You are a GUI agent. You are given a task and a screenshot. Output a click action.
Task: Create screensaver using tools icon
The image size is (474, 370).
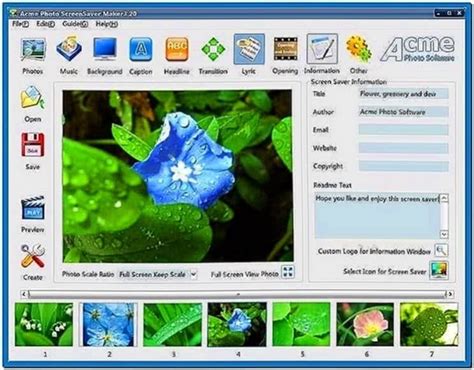tap(33, 256)
